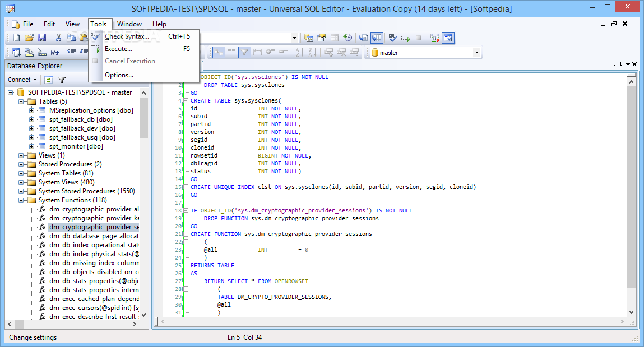The width and height of the screenshot is (644, 347).
Task: Choose Check Syntax... from Tools menu
Action: (143, 36)
